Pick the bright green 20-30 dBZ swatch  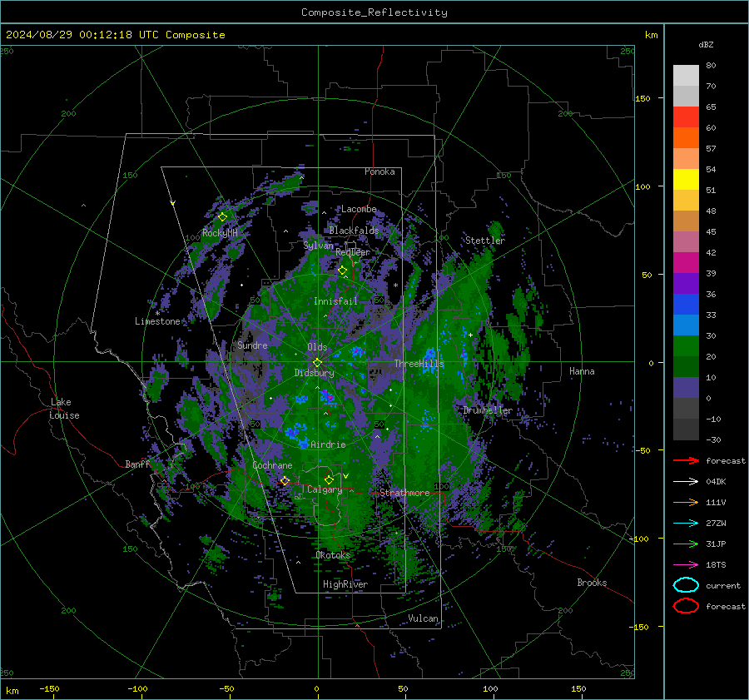point(686,346)
